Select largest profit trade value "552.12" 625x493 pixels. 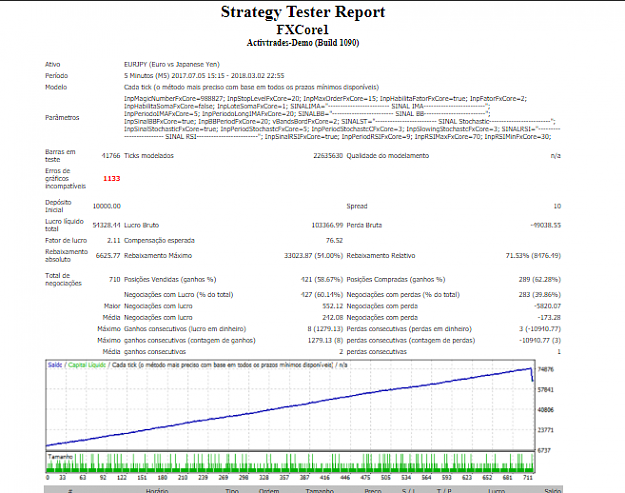coord(333,306)
